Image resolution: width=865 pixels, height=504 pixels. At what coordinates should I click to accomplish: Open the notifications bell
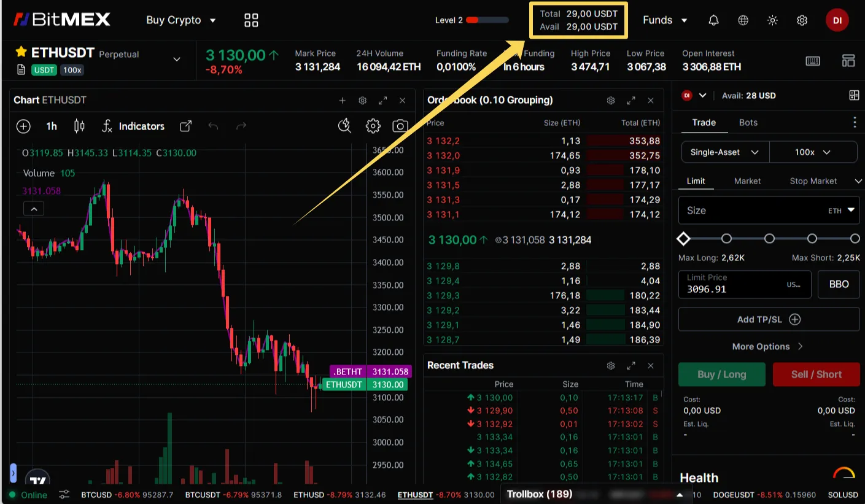coord(713,20)
